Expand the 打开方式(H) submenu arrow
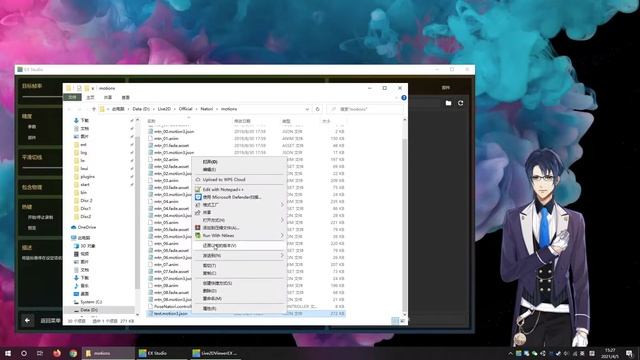Viewport: 640px width, 360px height. 282,220
